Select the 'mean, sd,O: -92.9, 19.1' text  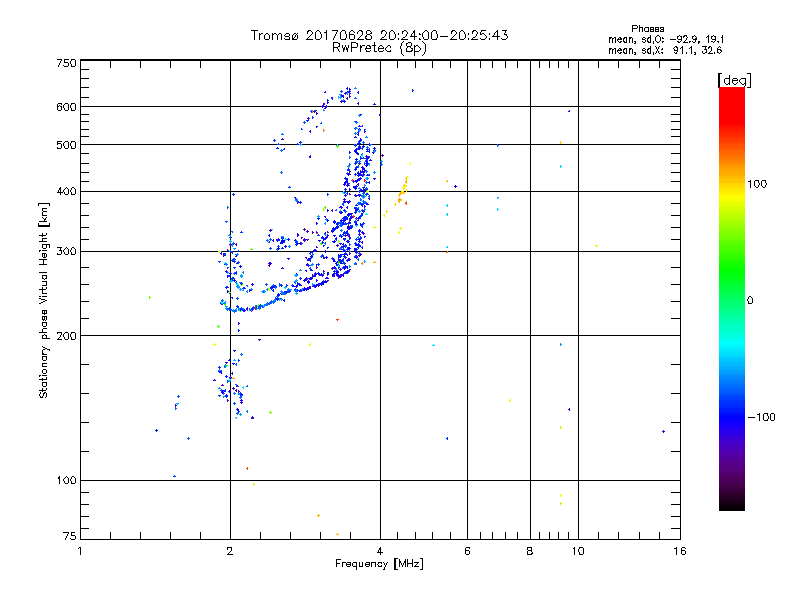666,39
